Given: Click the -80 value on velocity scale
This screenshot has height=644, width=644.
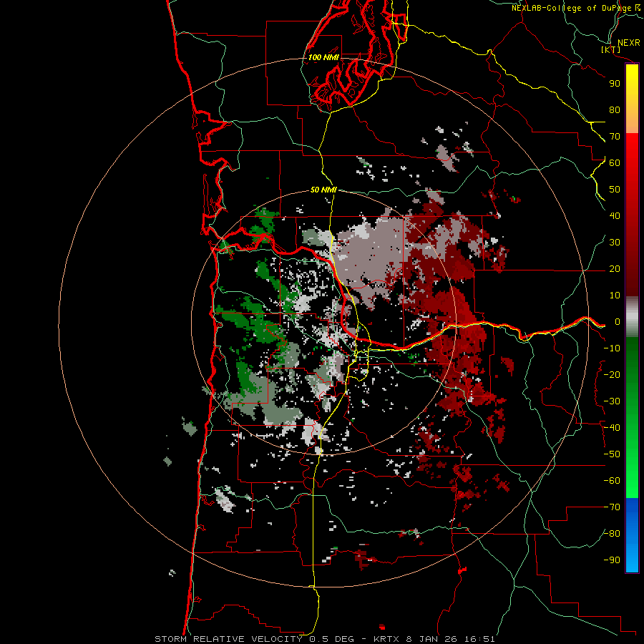Looking at the screenshot, I should click(x=612, y=534).
